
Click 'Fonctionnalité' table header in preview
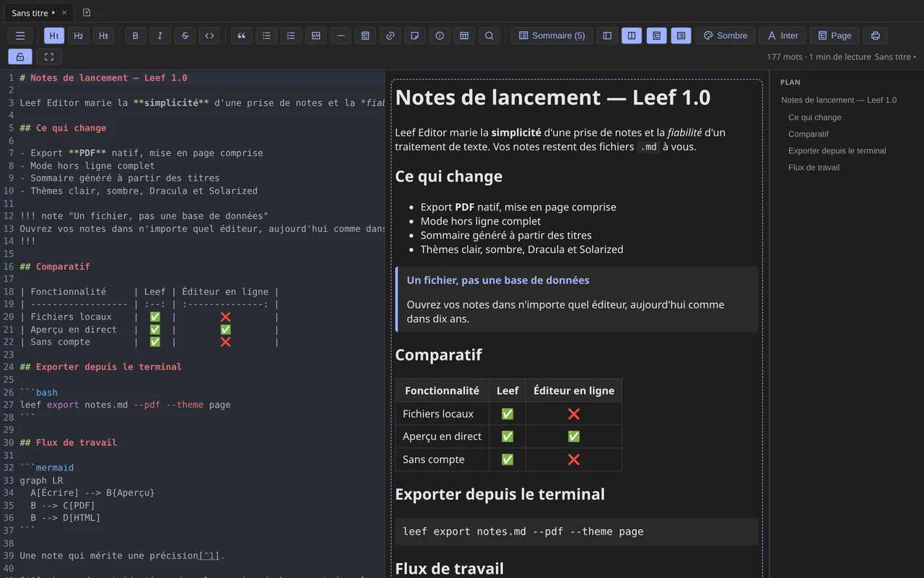(442, 390)
